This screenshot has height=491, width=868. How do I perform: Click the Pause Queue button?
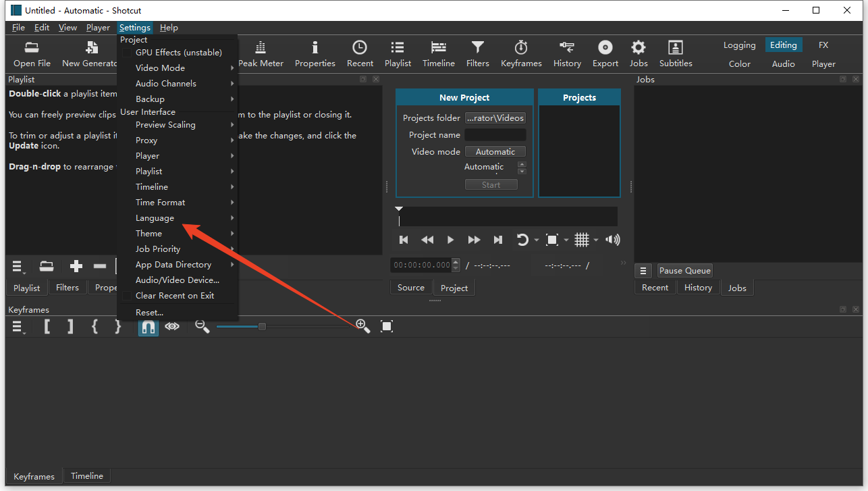pyautogui.click(x=685, y=271)
